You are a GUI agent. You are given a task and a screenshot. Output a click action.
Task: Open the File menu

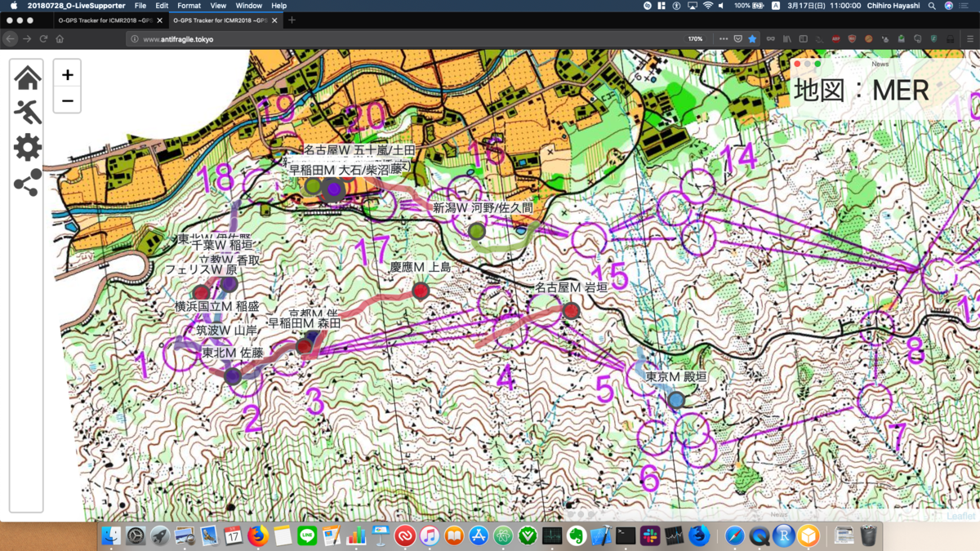[x=140, y=6]
